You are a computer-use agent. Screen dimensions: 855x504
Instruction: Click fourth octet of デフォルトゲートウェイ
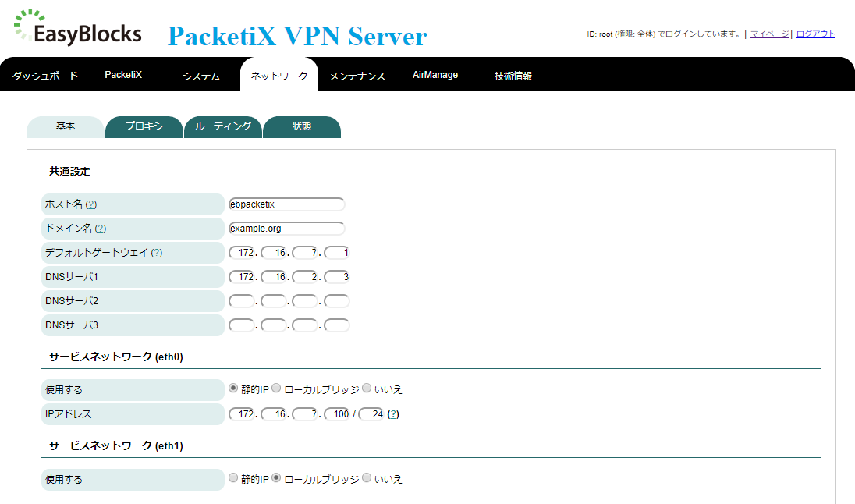pos(336,253)
